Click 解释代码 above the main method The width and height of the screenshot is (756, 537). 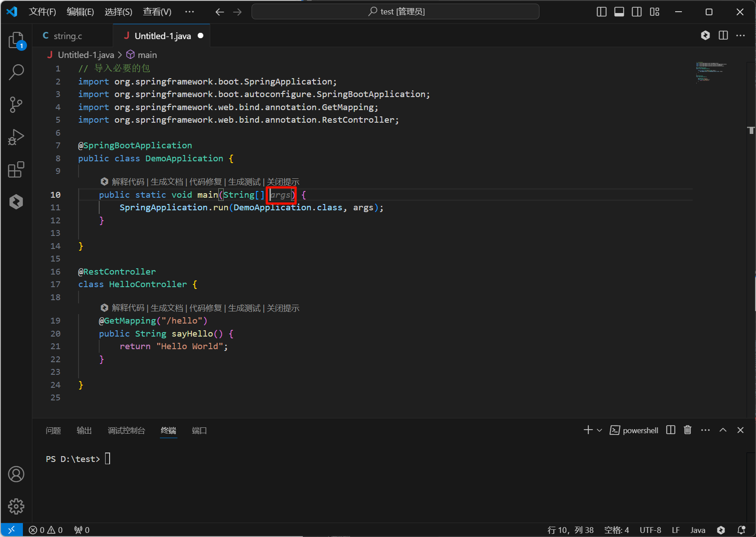tap(128, 182)
